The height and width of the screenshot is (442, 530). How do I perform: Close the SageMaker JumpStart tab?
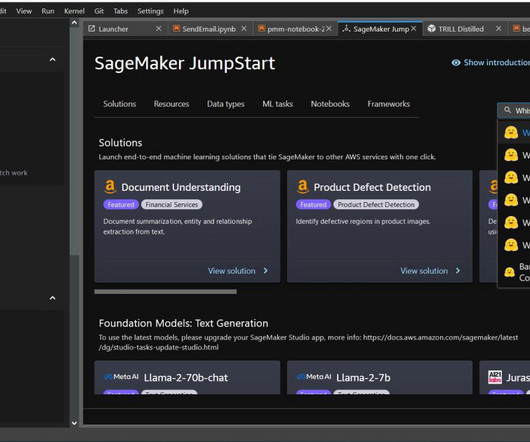tap(414, 29)
